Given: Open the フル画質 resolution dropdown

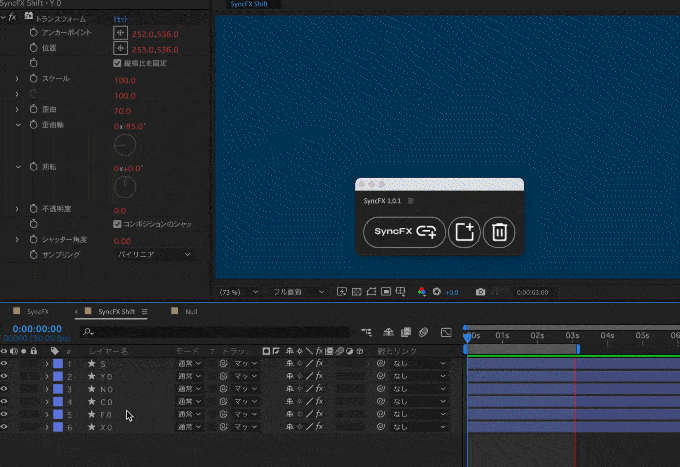Looking at the screenshot, I should coord(298,292).
